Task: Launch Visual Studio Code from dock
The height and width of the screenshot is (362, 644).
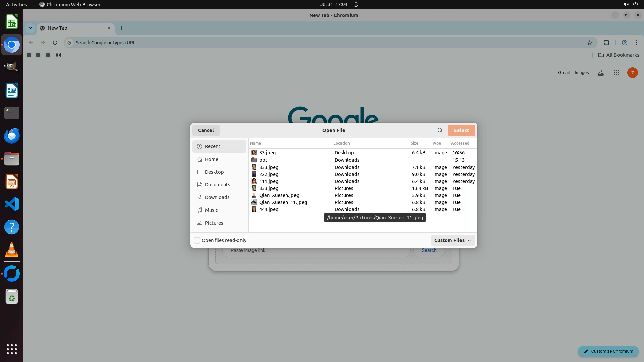Action: 12,204
